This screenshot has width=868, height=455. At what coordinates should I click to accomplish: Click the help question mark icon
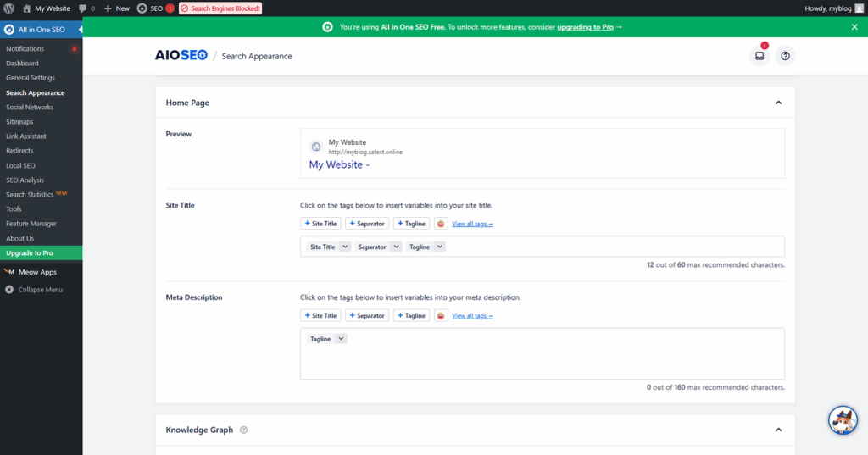click(x=785, y=56)
